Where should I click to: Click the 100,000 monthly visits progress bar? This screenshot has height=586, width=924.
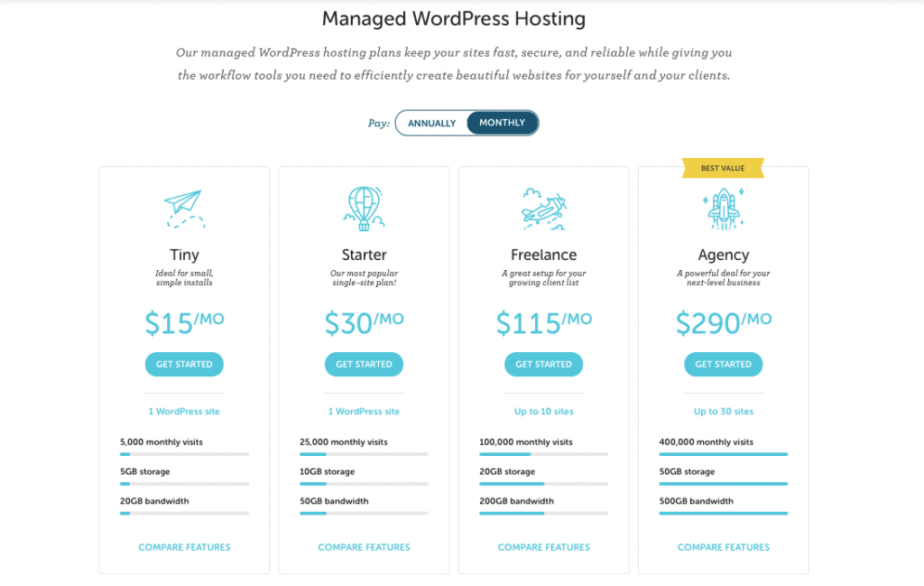tap(544, 454)
